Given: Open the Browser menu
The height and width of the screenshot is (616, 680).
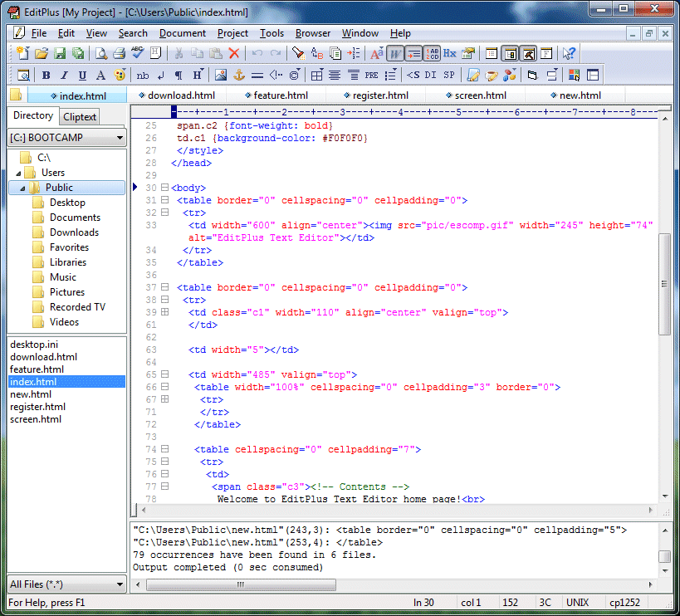Looking at the screenshot, I should [x=312, y=33].
